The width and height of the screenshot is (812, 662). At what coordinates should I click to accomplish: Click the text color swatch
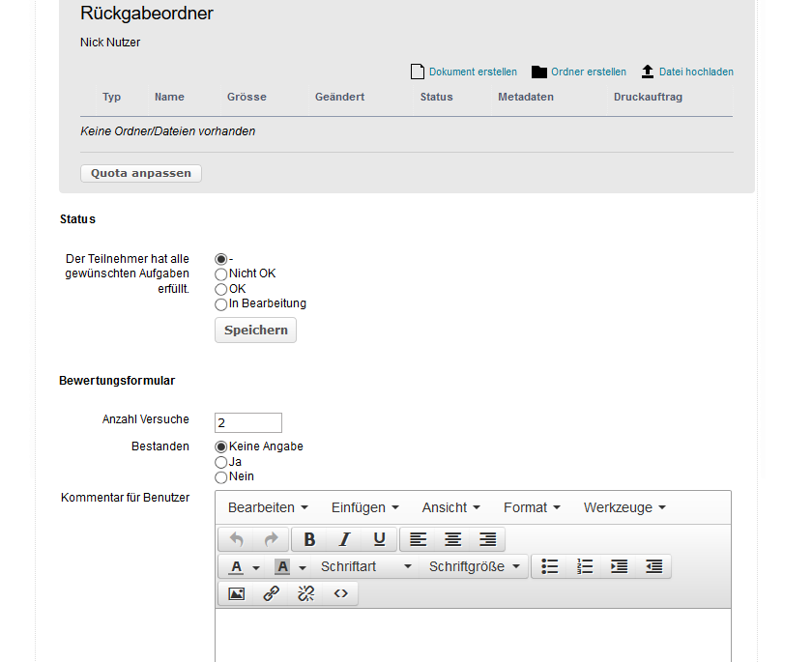click(x=235, y=566)
